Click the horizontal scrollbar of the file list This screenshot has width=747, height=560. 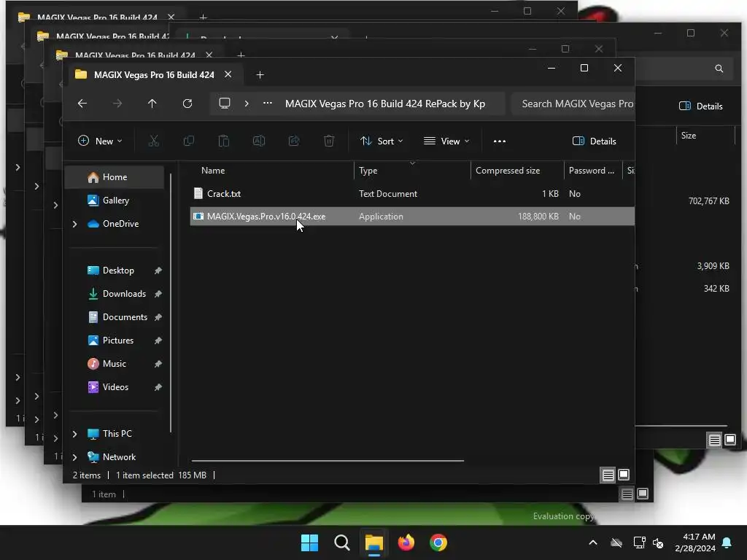(328, 461)
